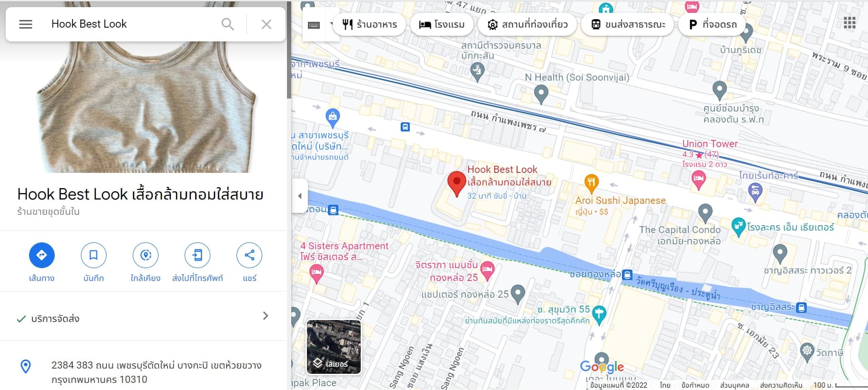Click the blue directions (เส้นทาง) icon
The height and width of the screenshot is (390, 868).
click(x=42, y=255)
